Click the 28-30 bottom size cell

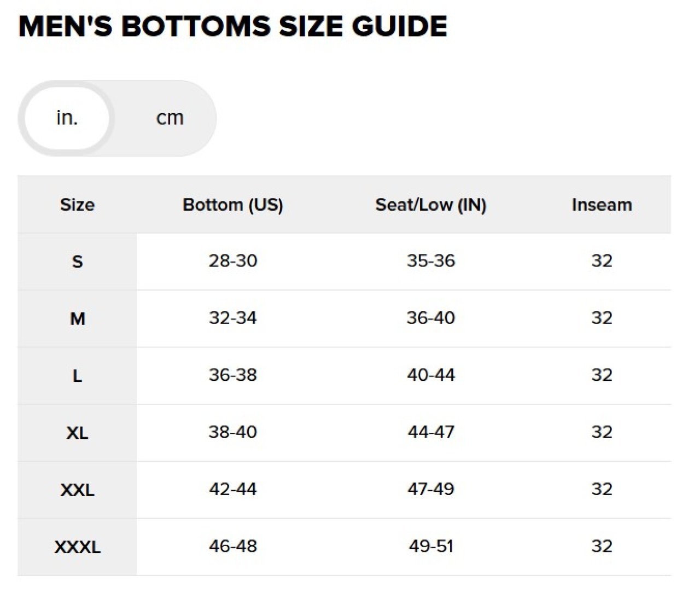(232, 261)
